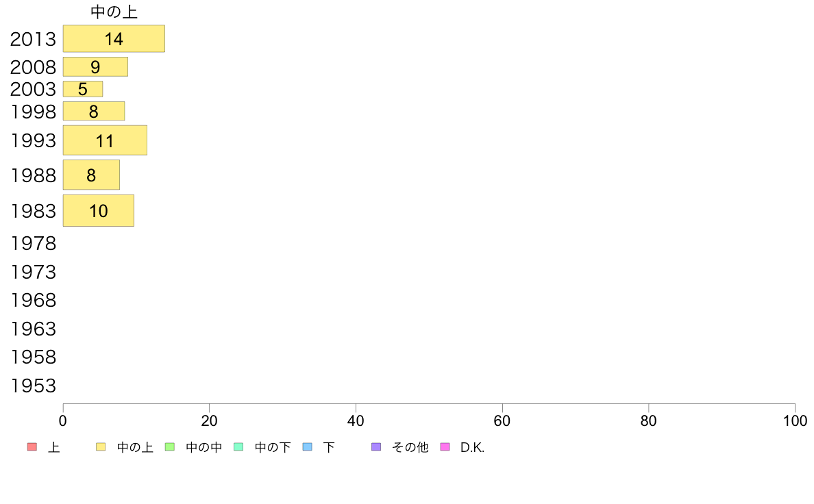
Task: Click the 中の上 column header label
Action: tap(114, 12)
